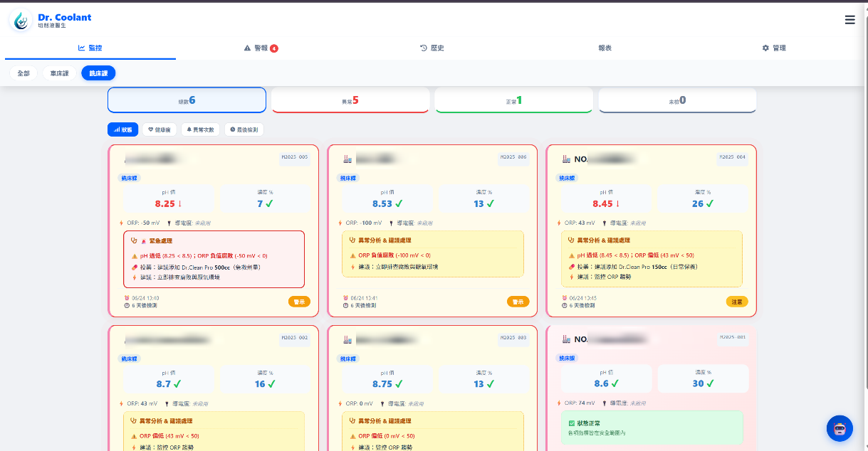Image resolution: width=868 pixels, height=451 pixels.
Task: Click the concentration value 30
Action: pyautogui.click(x=697, y=383)
